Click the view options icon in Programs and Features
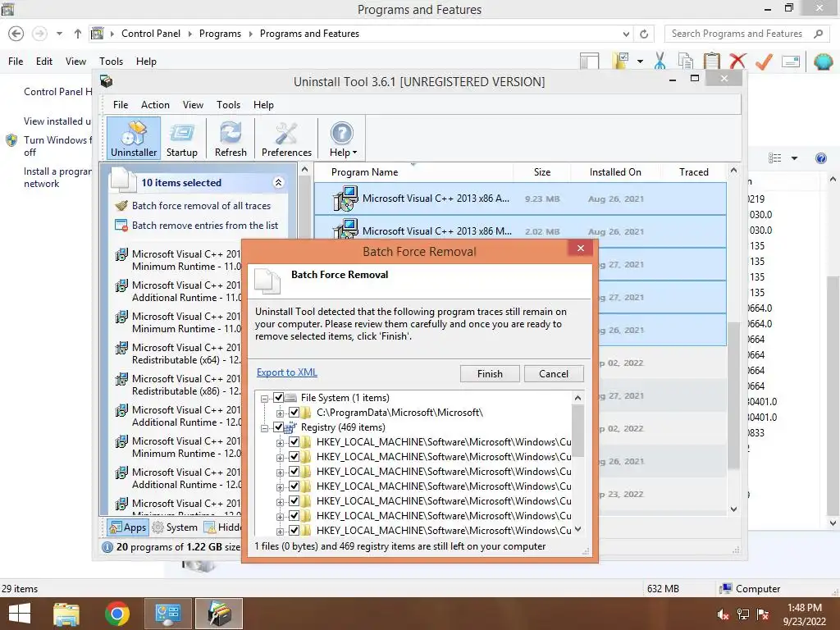 (x=774, y=158)
